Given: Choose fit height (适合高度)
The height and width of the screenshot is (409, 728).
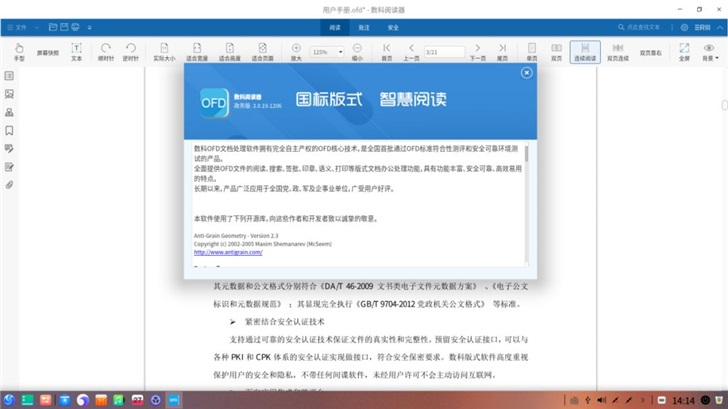Looking at the screenshot, I should click(230, 52).
